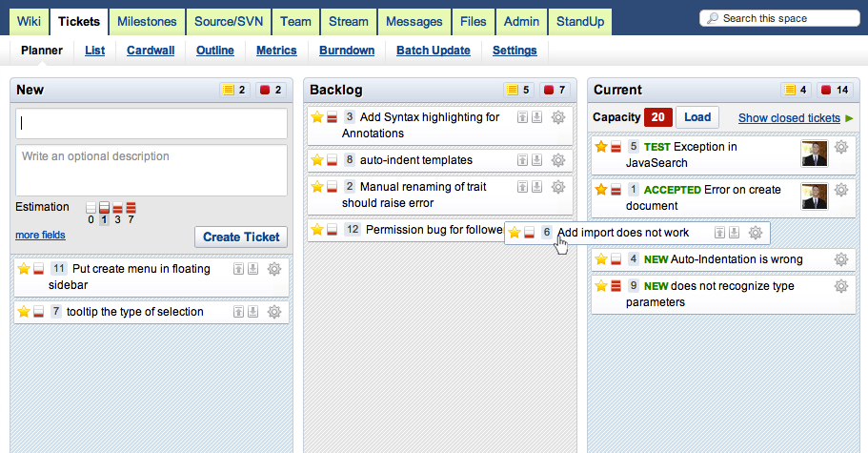
Task: Click the Capacity value 20
Action: 658,117
